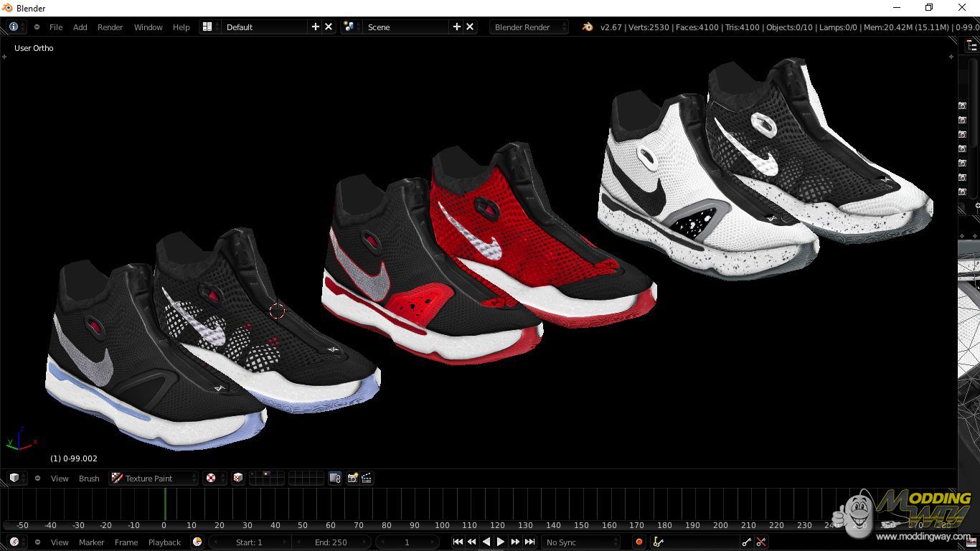Click the delete keyframe icon
This screenshot has width=980, height=551.
pyautogui.click(x=761, y=542)
